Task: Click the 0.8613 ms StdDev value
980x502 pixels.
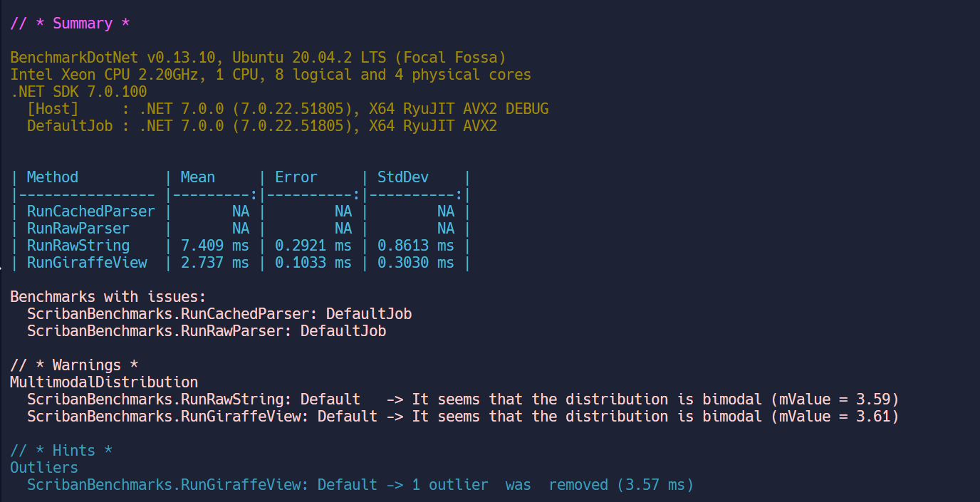Action: [x=416, y=246]
